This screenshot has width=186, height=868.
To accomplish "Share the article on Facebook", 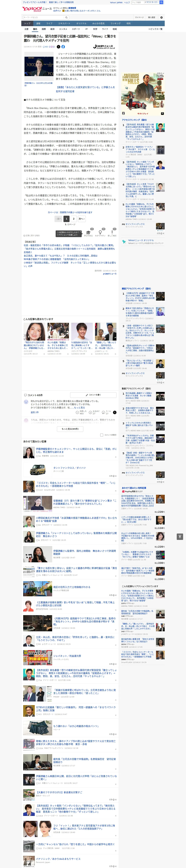I will click(x=63, y=47).
